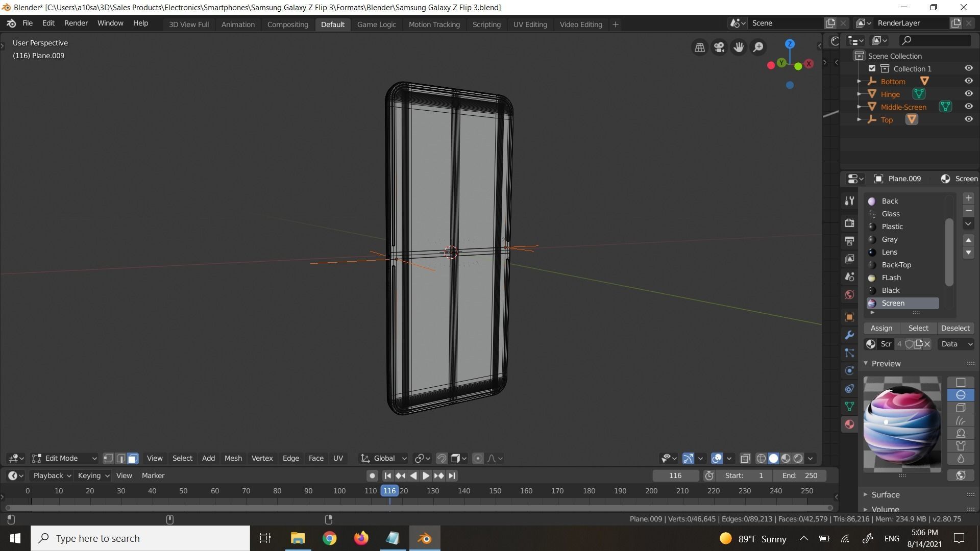Toggle proportional editing button
This screenshot has width=980, height=551.
[x=478, y=458]
